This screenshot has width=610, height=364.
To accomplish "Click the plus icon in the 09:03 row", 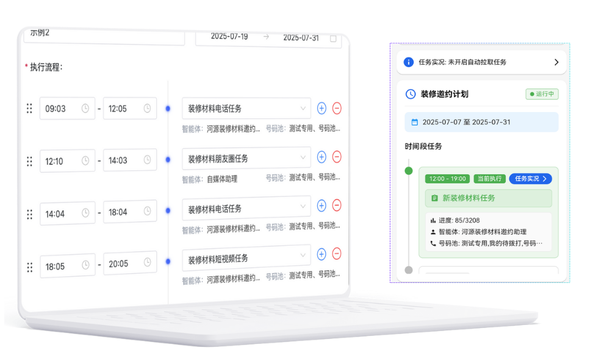I will pos(322,109).
